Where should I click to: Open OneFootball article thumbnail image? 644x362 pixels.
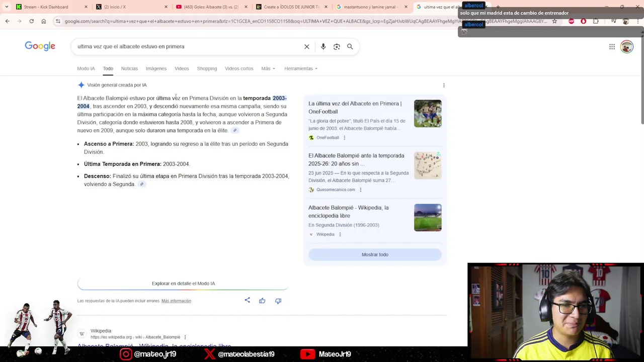click(428, 113)
